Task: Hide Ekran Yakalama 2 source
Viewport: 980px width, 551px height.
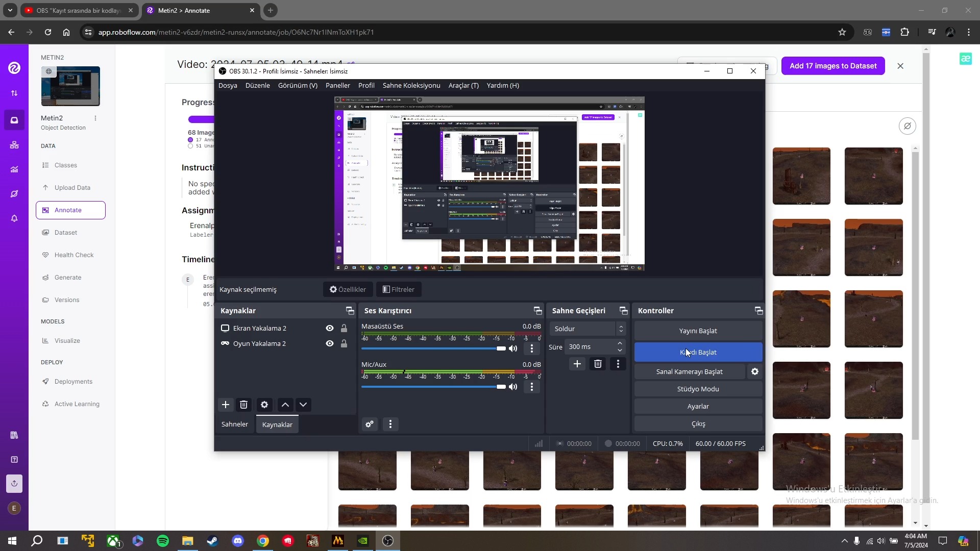Action: point(330,328)
